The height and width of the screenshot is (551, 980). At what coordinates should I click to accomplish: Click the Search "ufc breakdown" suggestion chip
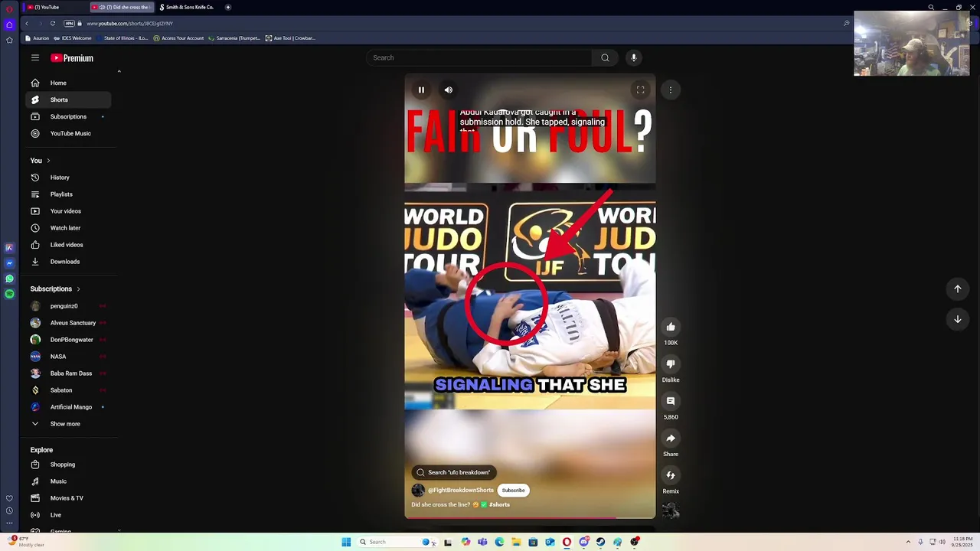(454, 472)
